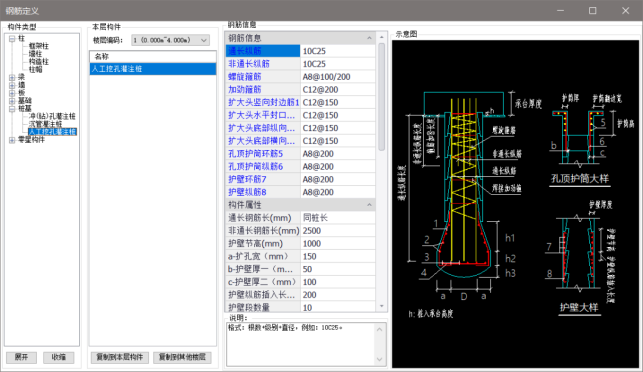Expand the 零星构件 tree node

(12, 140)
